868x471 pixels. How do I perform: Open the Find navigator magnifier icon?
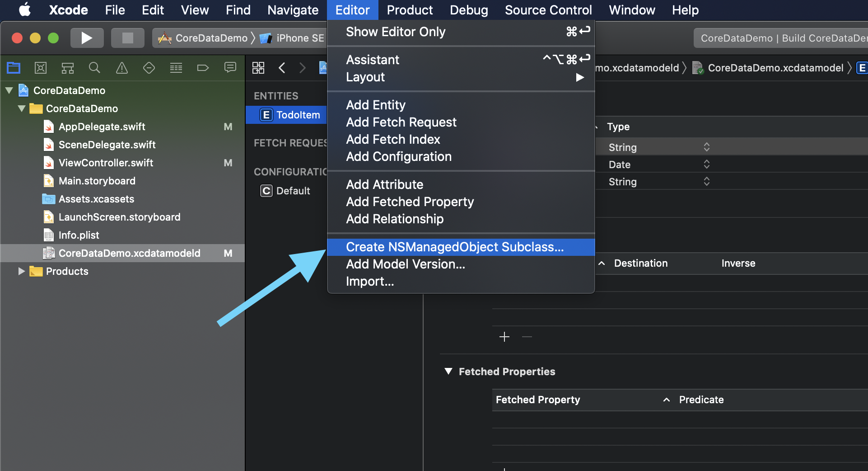tap(94, 68)
